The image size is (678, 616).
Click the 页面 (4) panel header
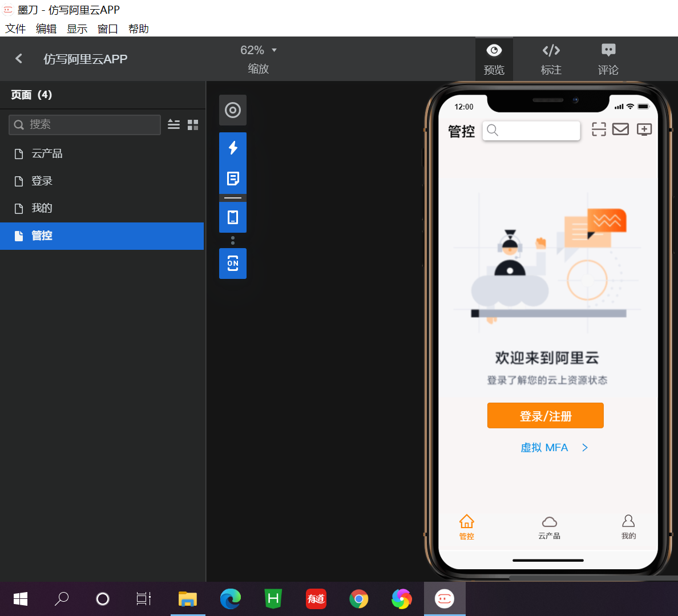(31, 95)
